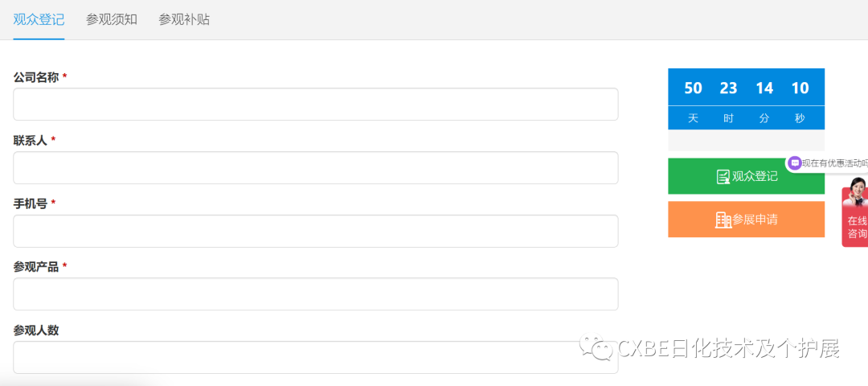868x386 pixels.
Task: Focus the 手机号 input field
Action: tap(316, 231)
